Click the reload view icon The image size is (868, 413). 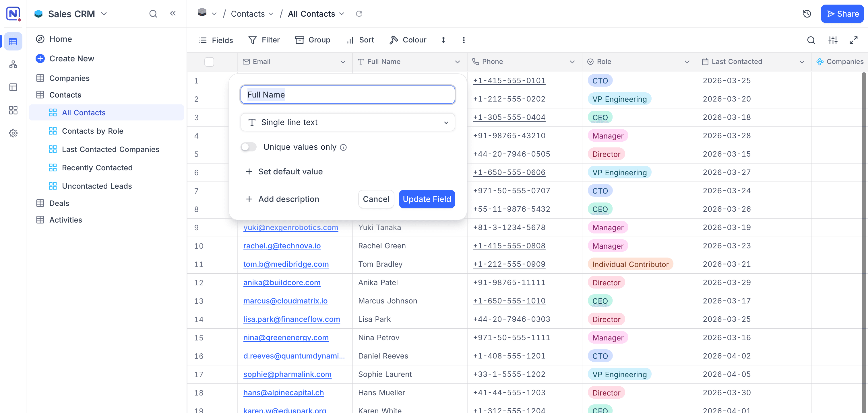pos(359,14)
